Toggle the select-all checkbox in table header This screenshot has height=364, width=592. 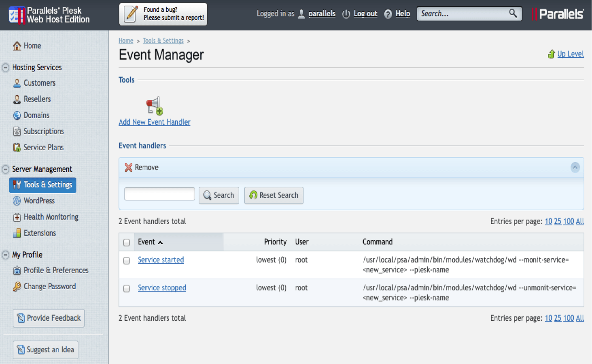(127, 243)
